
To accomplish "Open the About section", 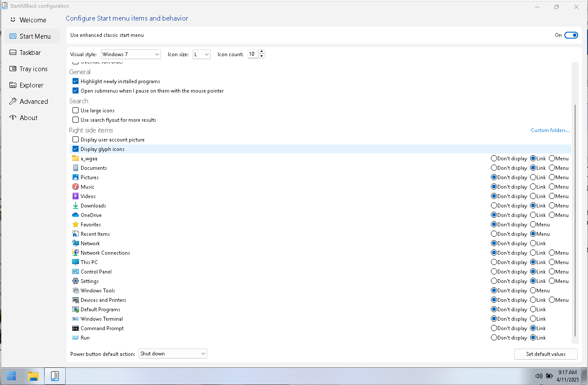I will coord(32,118).
